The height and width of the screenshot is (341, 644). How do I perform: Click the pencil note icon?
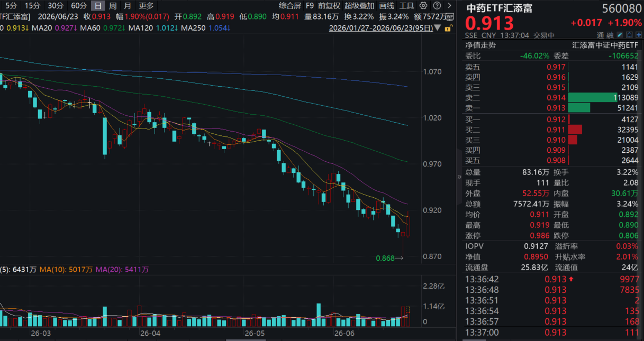pos(619,35)
